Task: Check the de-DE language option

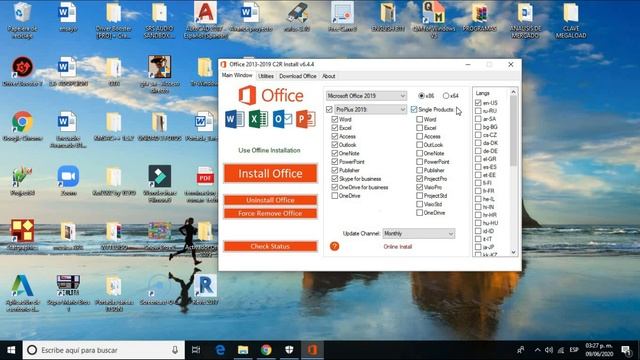Action: pyautogui.click(x=478, y=151)
